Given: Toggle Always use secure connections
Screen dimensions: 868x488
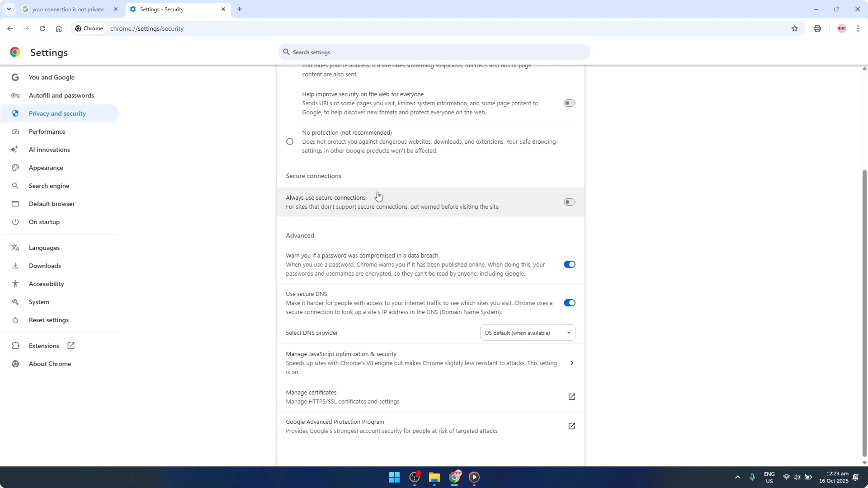Looking at the screenshot, I should (x=569, y=202).
